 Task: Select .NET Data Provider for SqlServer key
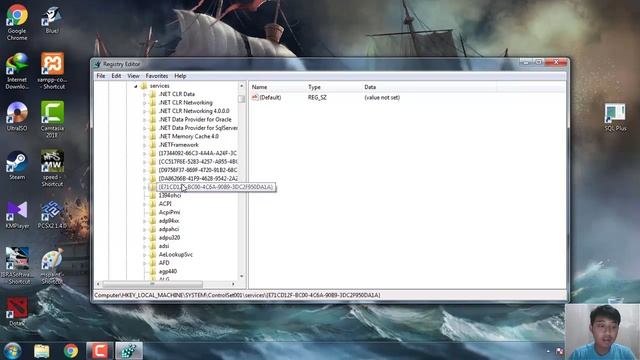coord(198,128)
